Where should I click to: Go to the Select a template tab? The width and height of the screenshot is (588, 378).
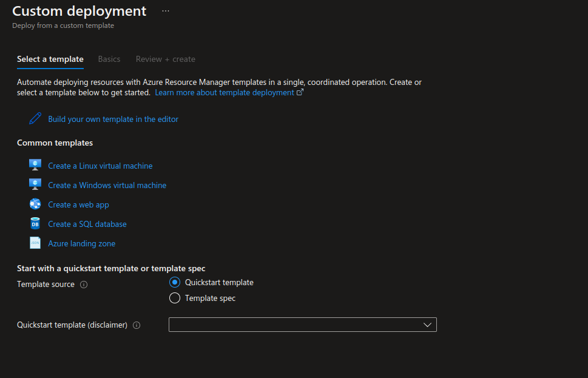point(50,59)
